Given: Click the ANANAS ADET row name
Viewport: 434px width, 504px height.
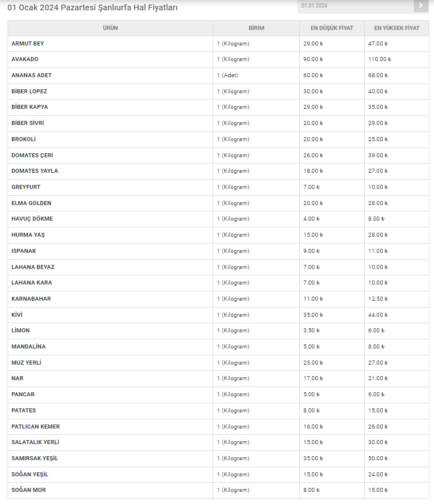Looking at the screenshot, I should point(32,75).
